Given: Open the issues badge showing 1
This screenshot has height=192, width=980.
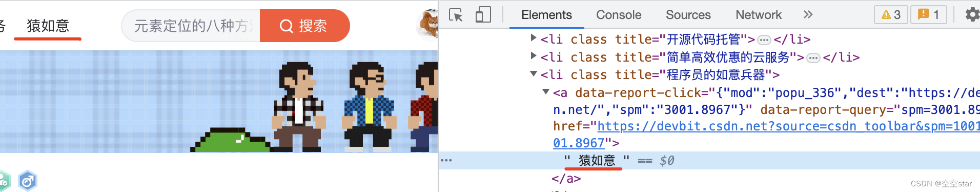Looking at the screenshot, I should [928, 15].
